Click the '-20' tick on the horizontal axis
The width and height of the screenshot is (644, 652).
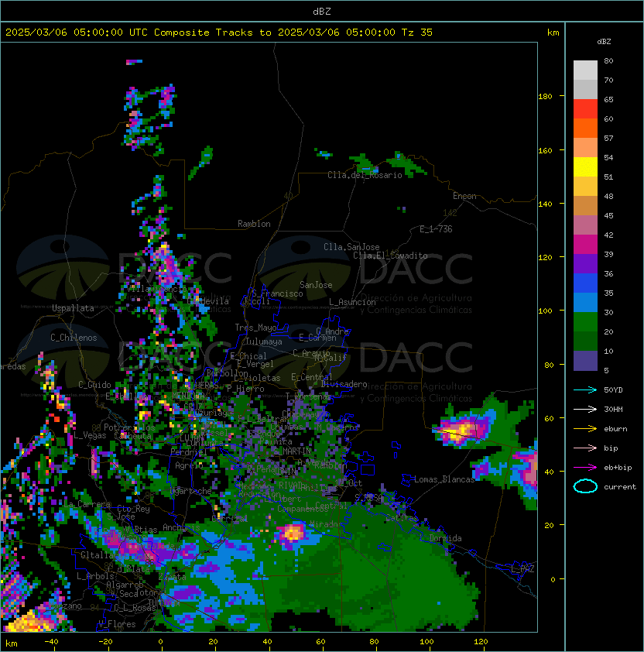click(x=105, y=642)
